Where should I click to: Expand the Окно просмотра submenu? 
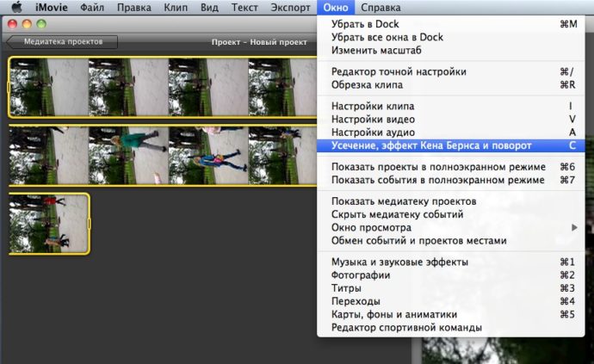[x=451, y=228]
